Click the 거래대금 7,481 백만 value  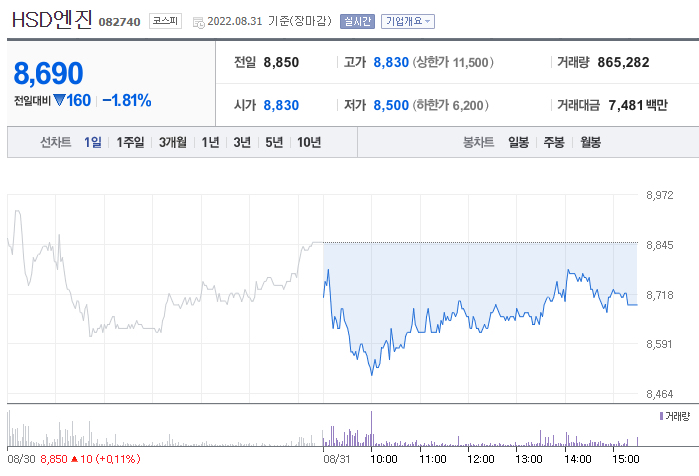[638, 105]
